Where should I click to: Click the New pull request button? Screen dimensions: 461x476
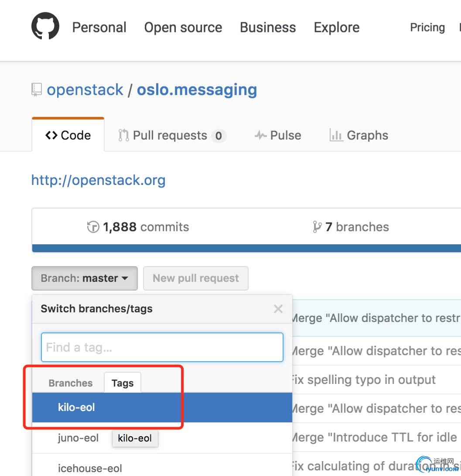click(x=196, y=278)
